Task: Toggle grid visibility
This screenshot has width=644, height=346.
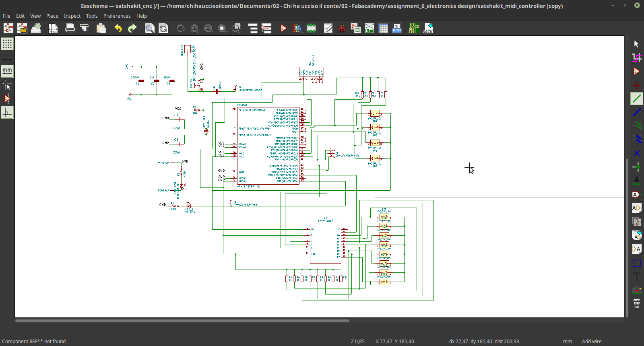Action: point(7,44)
